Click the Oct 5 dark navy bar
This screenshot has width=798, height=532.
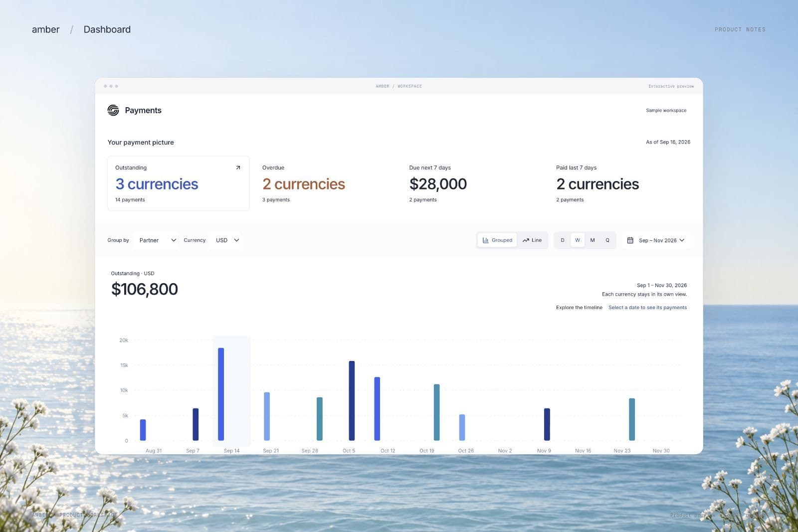click(352, 400)
